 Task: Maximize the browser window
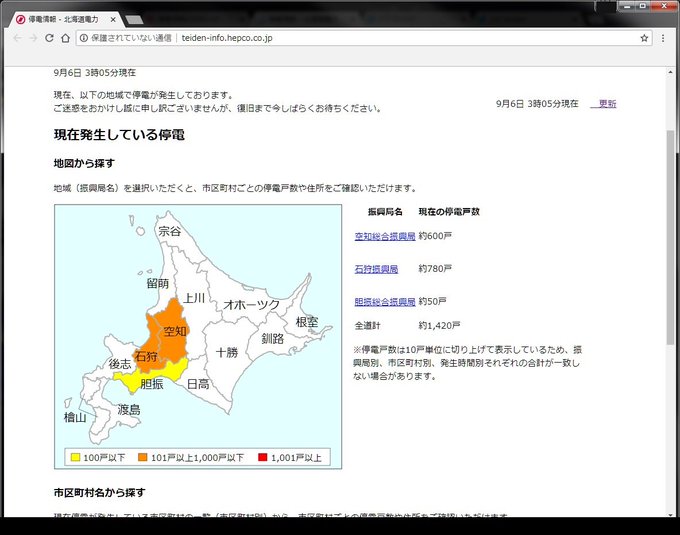pos(643,6)
